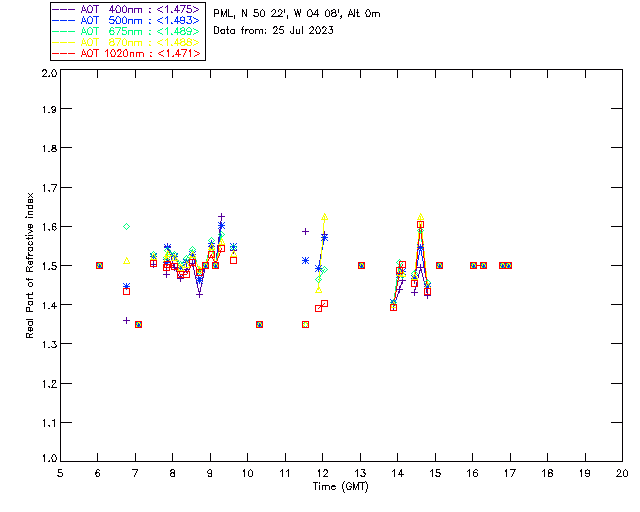The image size is (640, 512).
Task: Click the y-axis tick label 1.0
Action: [x=49, y=458]
